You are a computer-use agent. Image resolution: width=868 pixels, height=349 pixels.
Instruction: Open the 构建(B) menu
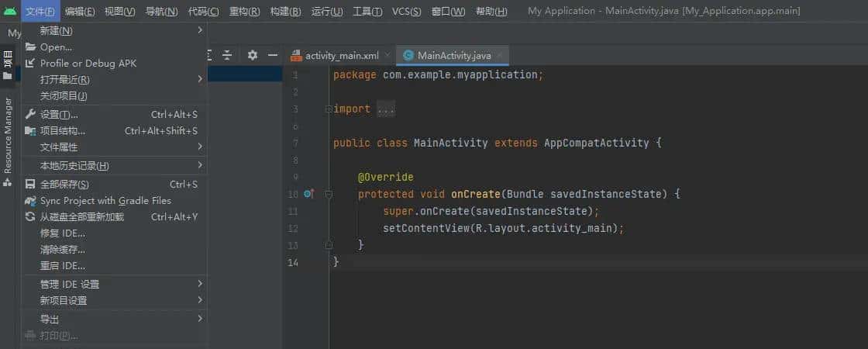[286, 11]
